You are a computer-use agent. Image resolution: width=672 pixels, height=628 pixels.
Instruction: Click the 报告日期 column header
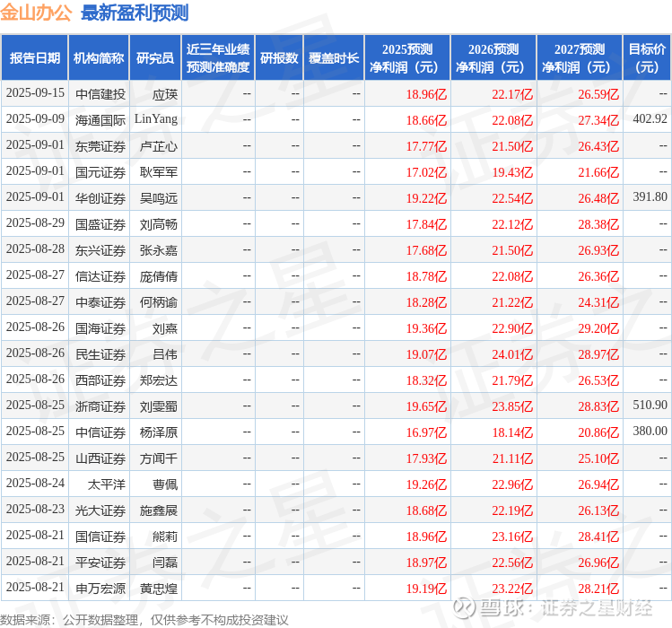35,58
